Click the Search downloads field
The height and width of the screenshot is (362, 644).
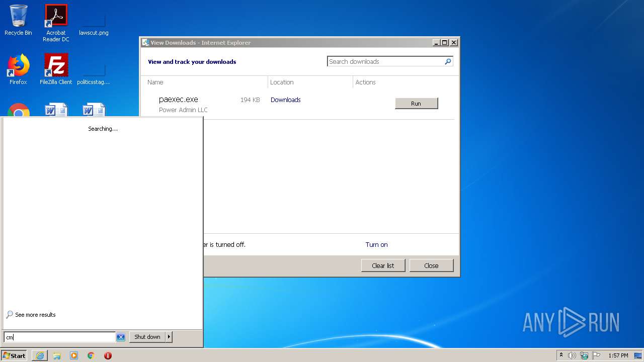(x=385, y=61)
